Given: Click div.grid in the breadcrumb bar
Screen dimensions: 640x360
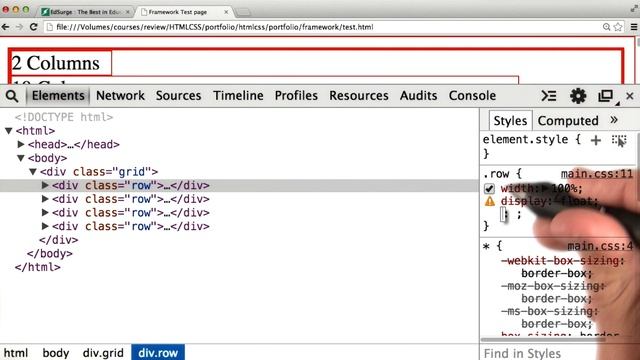Looking at the screenshot, I should (x=103, y=353).
